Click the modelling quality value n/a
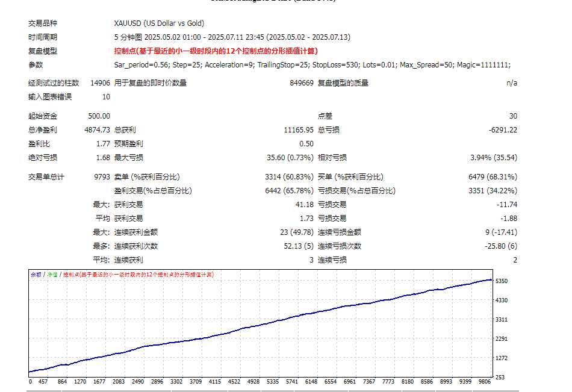Viewport: 572px width, 392px height. [512, 83]
